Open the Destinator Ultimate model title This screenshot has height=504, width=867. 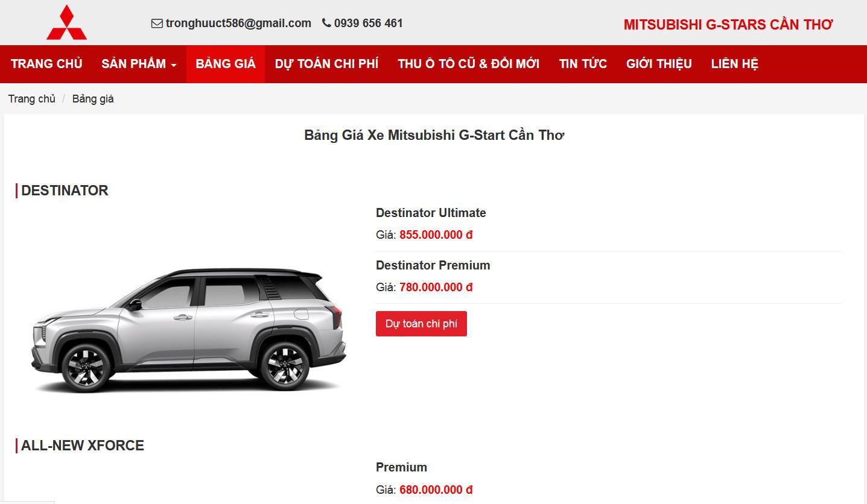click(431, 213)
